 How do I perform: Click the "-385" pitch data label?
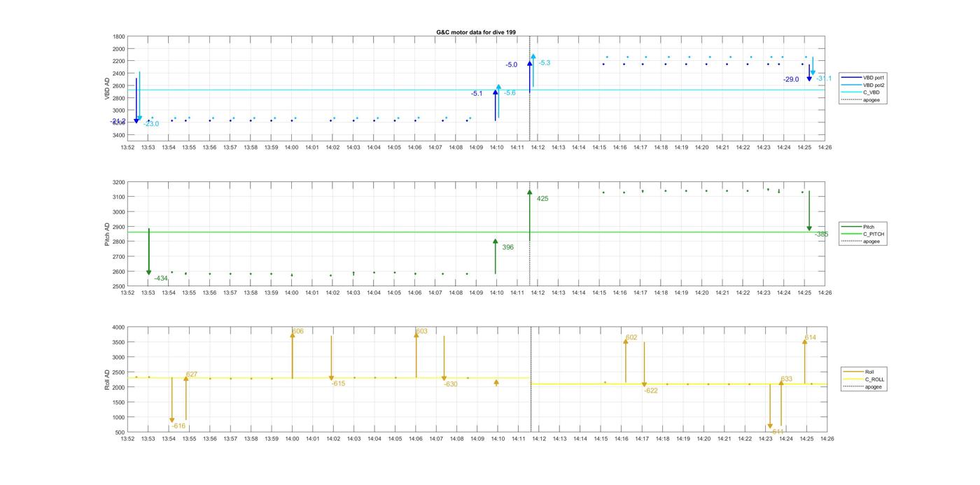point(821,234)
